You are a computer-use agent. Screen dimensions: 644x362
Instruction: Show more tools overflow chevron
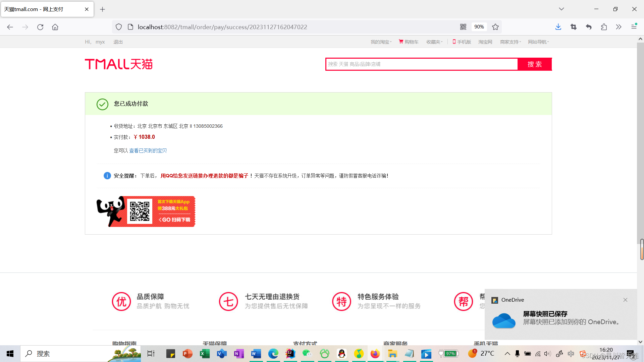[x=619, y=27]
